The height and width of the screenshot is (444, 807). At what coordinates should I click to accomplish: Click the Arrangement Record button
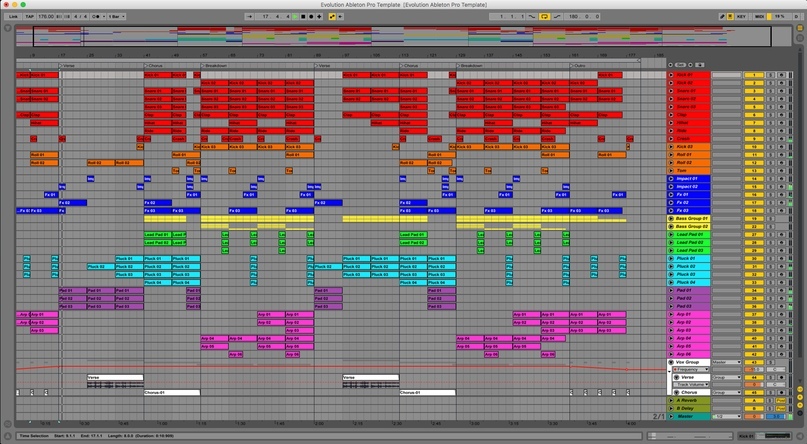[x=311, y=16]
